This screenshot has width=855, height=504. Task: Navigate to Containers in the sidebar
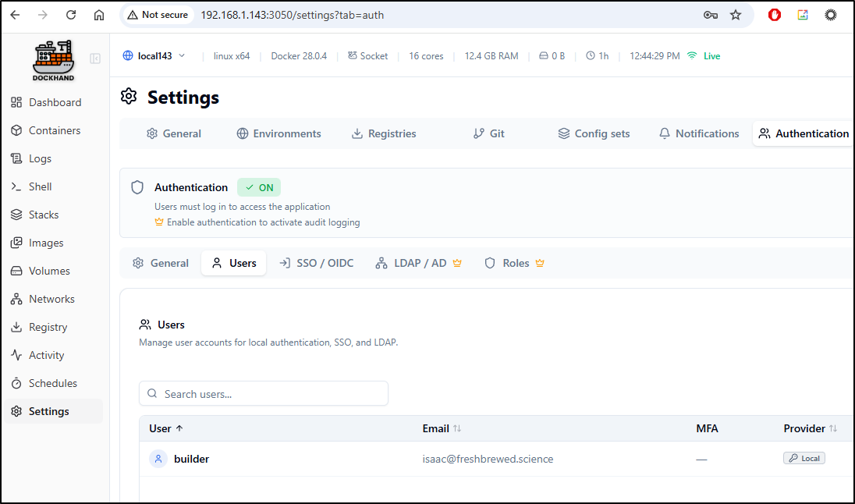(x=54, y=130)
